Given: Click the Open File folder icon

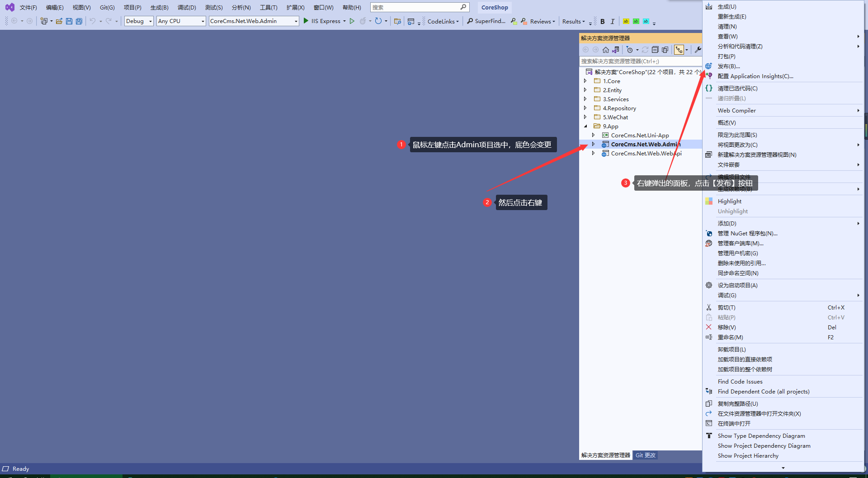Looking at the screenshot, I should [59, 21].
